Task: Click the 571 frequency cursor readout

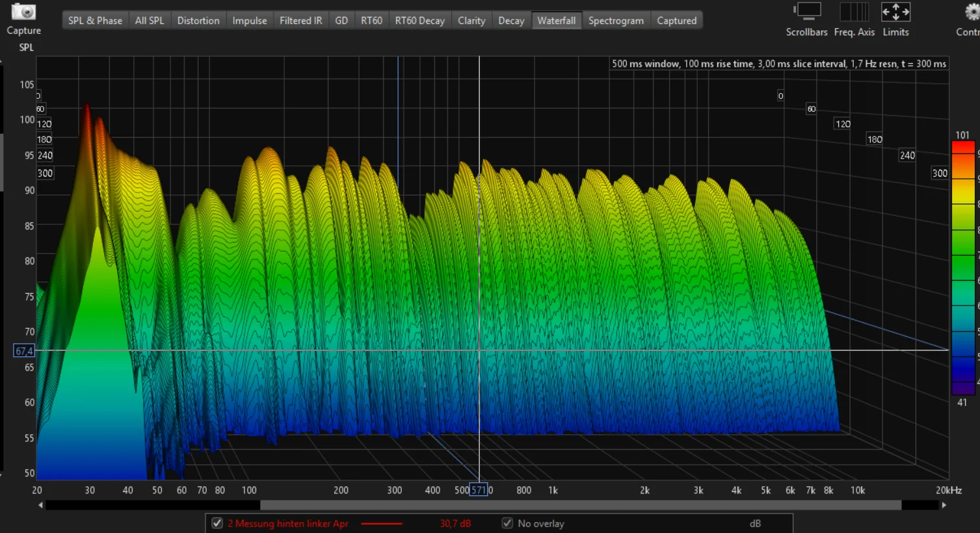Action: coord(478,490)
